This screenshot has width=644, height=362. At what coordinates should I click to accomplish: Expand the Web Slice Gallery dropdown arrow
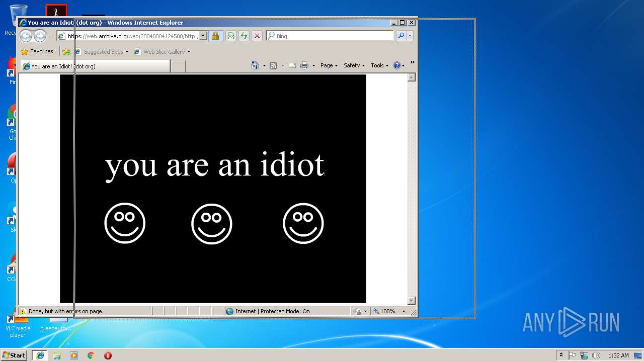coord(189,52)
